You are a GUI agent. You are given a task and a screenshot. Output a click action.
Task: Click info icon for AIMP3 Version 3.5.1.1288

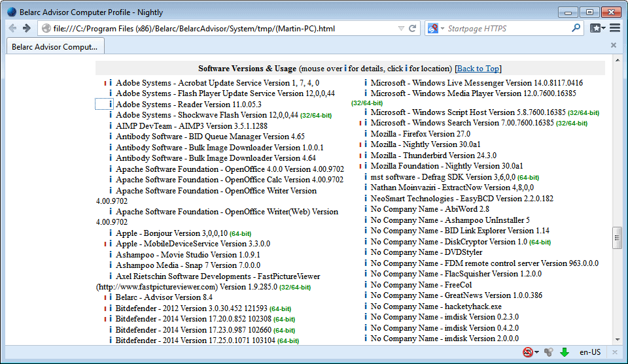pos(111,125)
